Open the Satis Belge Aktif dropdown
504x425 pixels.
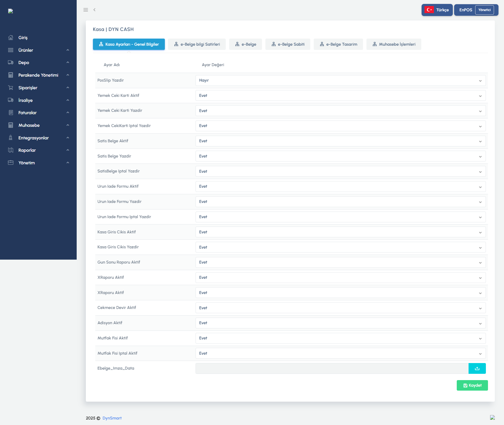click(340, 141)
